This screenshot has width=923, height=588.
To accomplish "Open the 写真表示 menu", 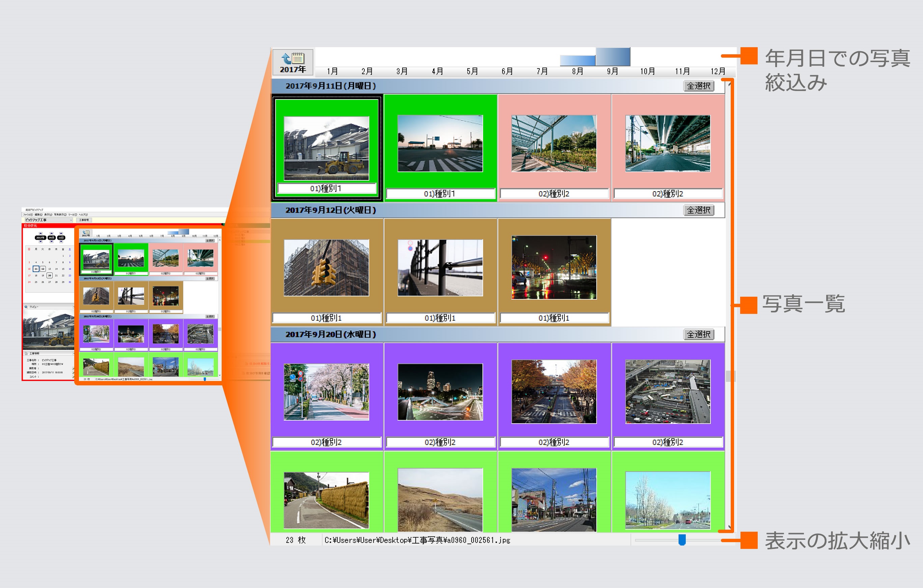I will [x=60, y=215].
